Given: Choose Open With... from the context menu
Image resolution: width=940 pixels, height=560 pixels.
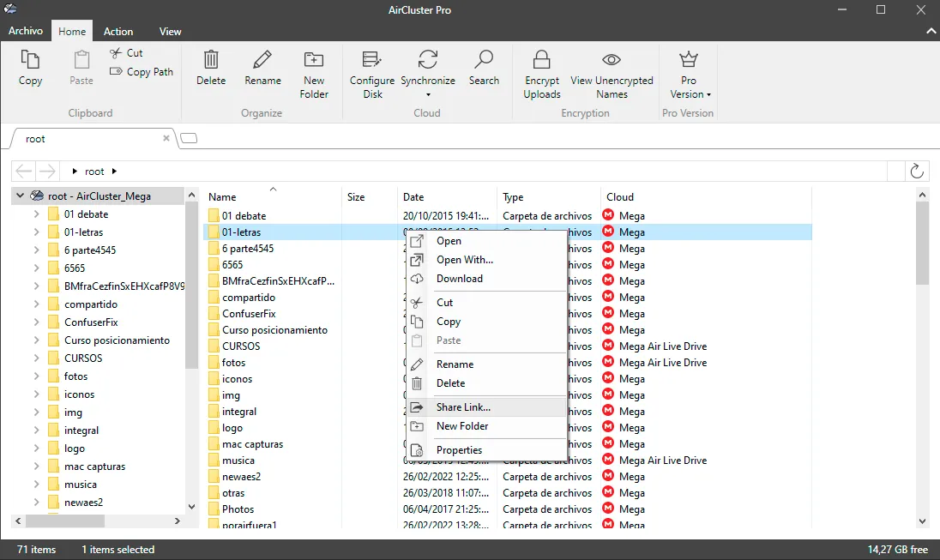Looking at the screenshot, I should [486, 260].
